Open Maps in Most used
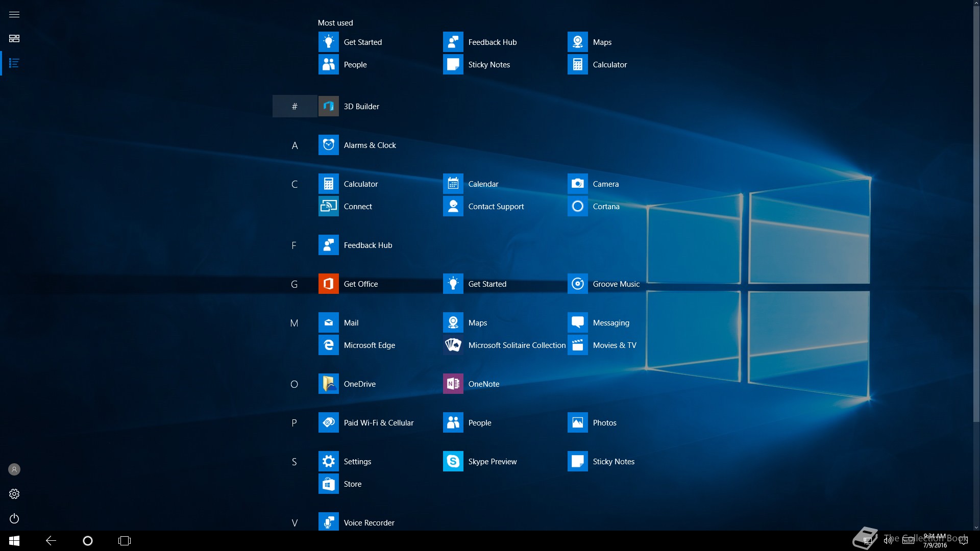Screen dimensions: 980x551 pos(590,42)
